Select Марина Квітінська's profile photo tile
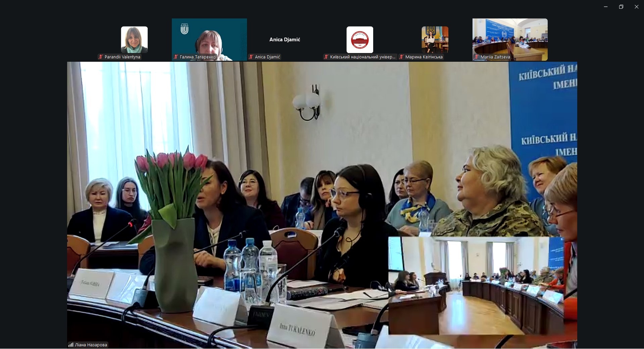This screenshot has width=644, height=349. click(435, 40)
